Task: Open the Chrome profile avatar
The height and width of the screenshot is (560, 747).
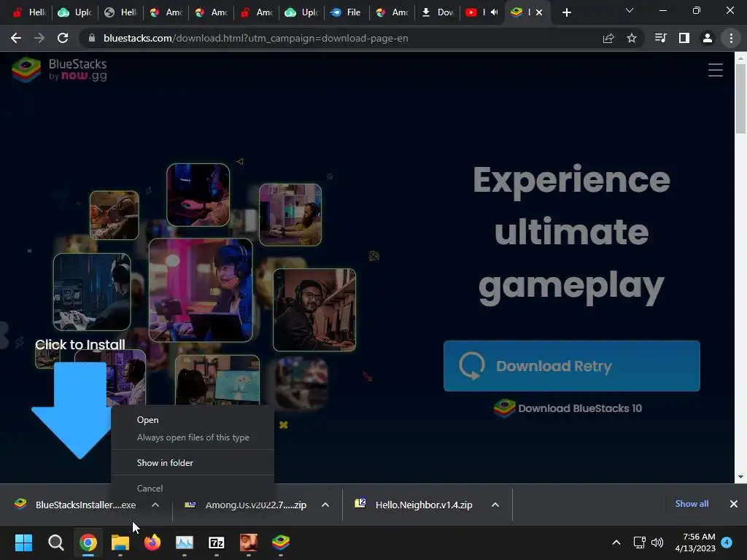Action: coord(708,38)
